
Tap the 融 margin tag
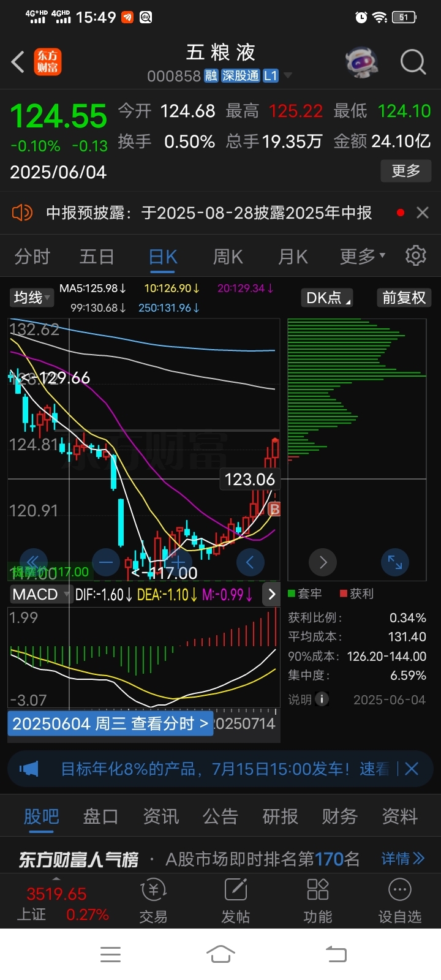tap(211, 76)
